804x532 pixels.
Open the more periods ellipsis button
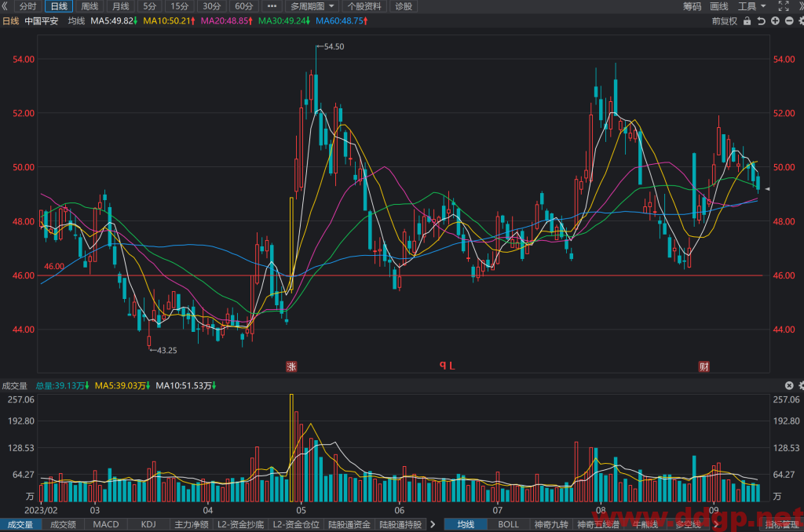pyautogui.click(x=272, y=6)
